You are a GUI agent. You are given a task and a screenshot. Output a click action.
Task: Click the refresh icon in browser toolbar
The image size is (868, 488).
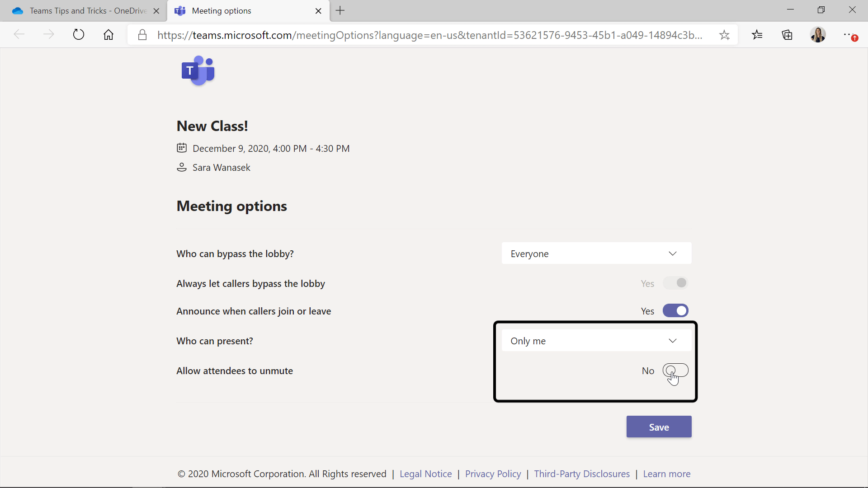pyautogui.click(x=79, y=34)
